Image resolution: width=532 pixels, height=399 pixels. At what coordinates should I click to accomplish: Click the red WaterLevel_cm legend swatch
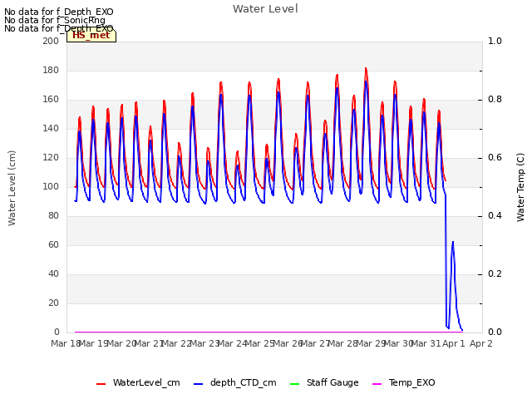[x=101, y=384]
